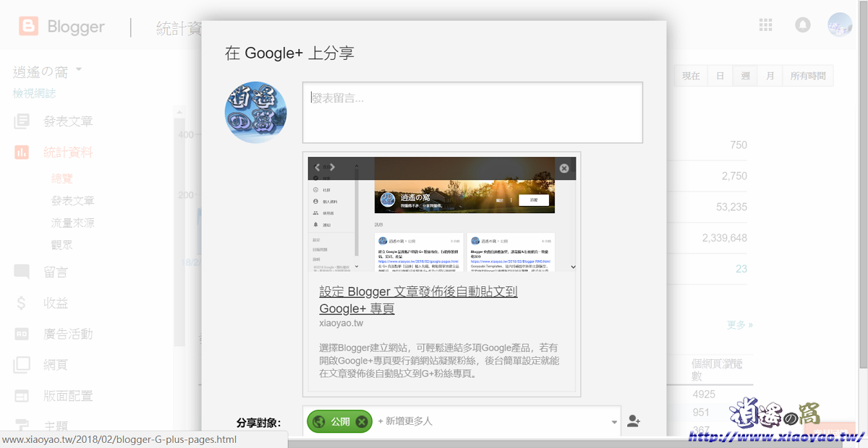Open 留言 in the sidebar
Viewport: 868px width, 448px height.
pos(56,272)
